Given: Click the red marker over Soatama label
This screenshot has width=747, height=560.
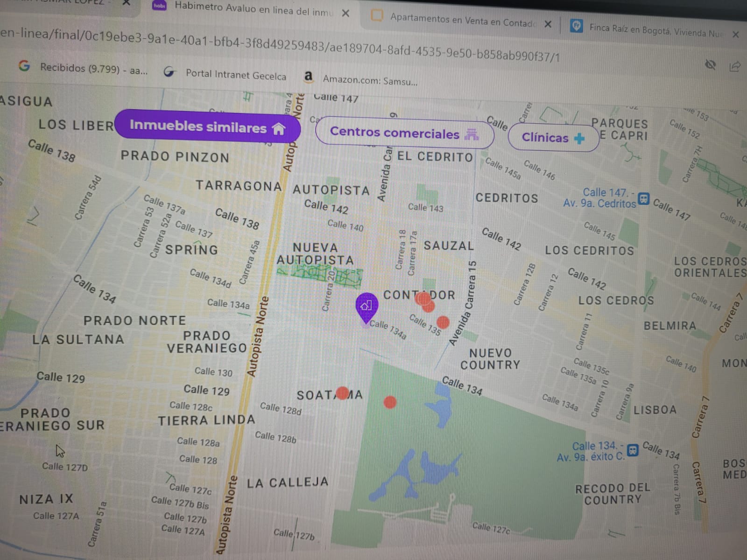Looking at the screenshot, I should [x=343, y=393].
